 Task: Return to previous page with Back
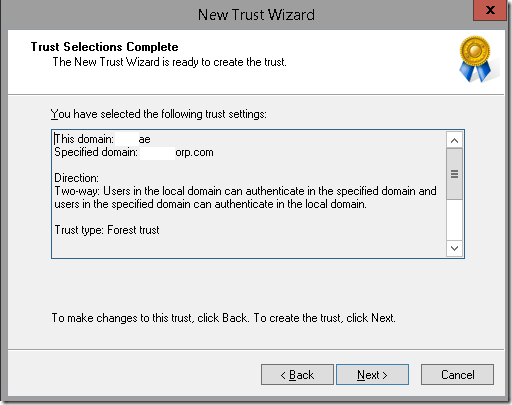(297, 375)
